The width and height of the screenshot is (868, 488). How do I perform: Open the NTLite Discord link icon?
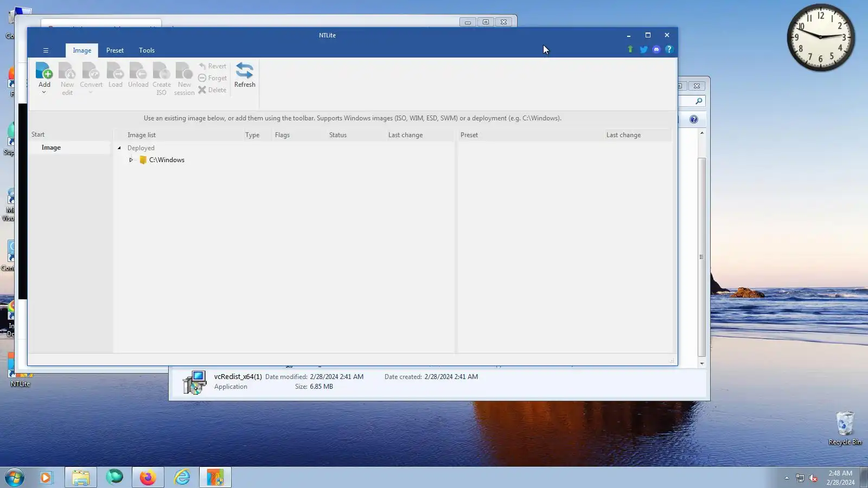[656, 49]
